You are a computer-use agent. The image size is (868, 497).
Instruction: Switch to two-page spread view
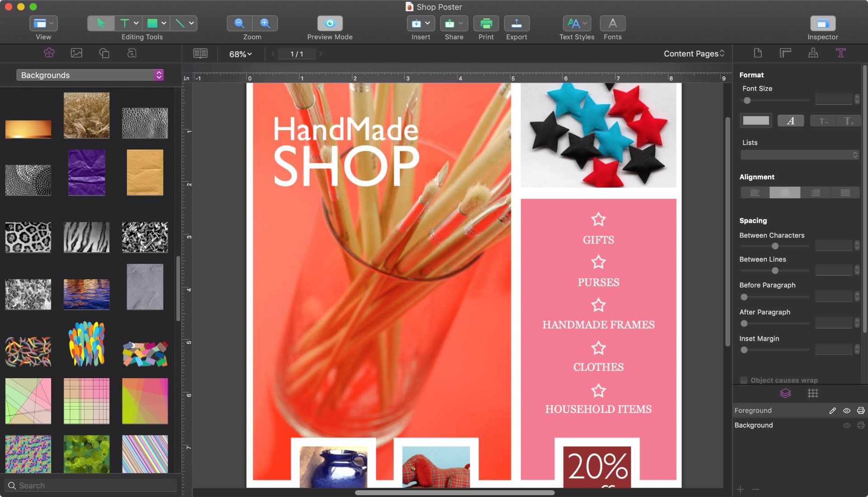[200, 53]
